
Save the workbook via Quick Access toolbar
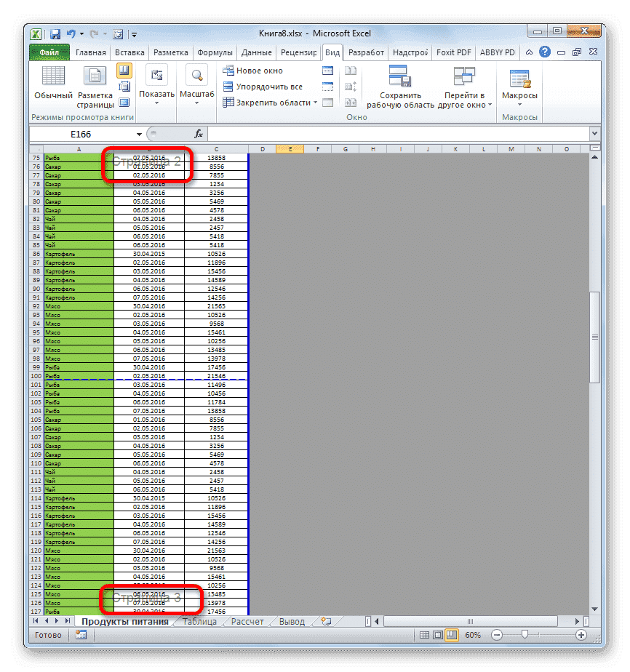[x=55, y=33]
